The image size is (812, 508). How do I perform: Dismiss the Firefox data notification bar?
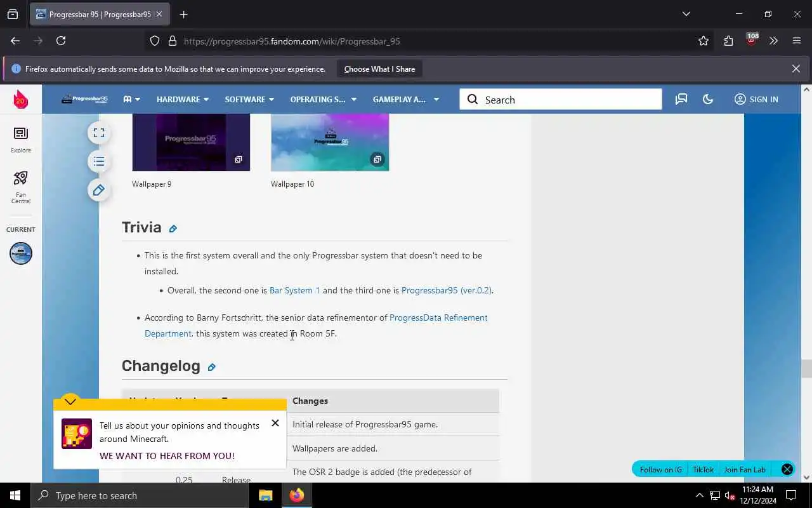796,69
